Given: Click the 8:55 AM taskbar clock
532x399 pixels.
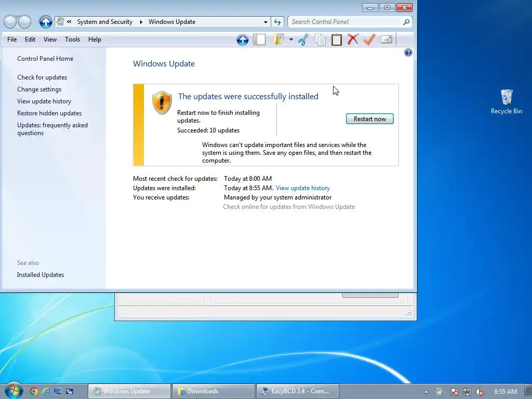Looking at the screenshot, I should tap(505, 392).
